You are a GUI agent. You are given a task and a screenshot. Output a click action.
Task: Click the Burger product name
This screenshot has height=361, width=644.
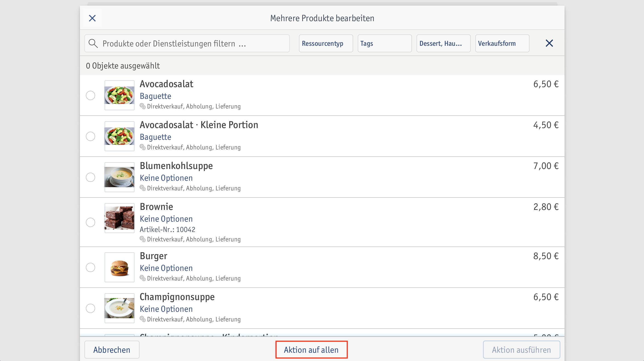(x=153, y=256)
